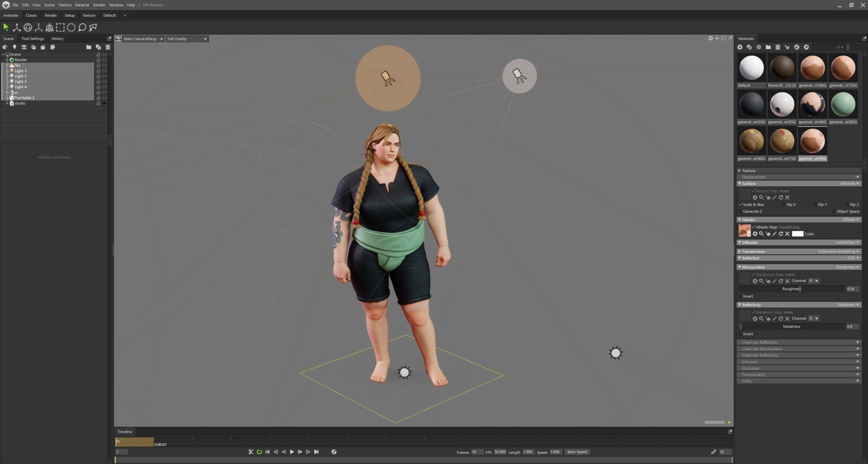
Task: Click the scissors icon in timeline
Action: [x=251, y=452]
